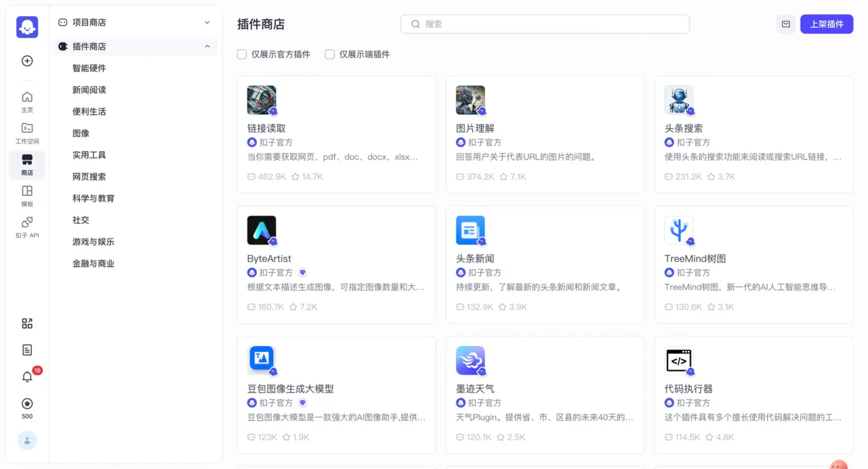Click the 上架插件 button
868x469 pixels.
(826, 24)
